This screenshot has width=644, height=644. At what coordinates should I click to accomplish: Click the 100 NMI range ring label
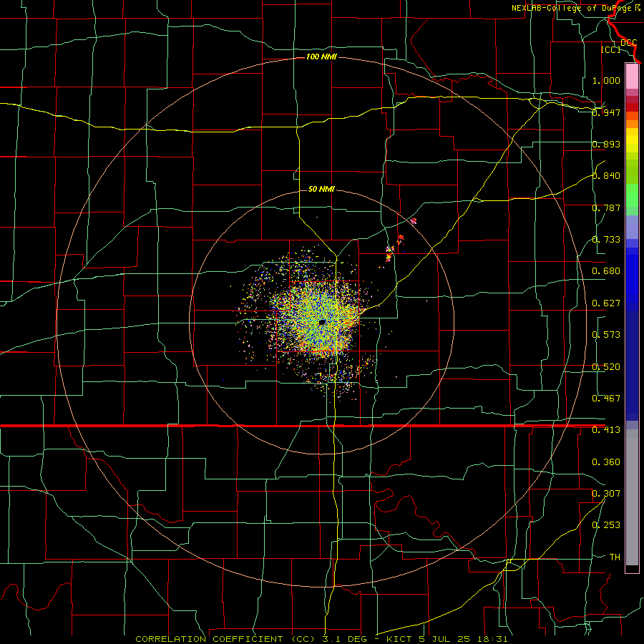pos(321,57)
